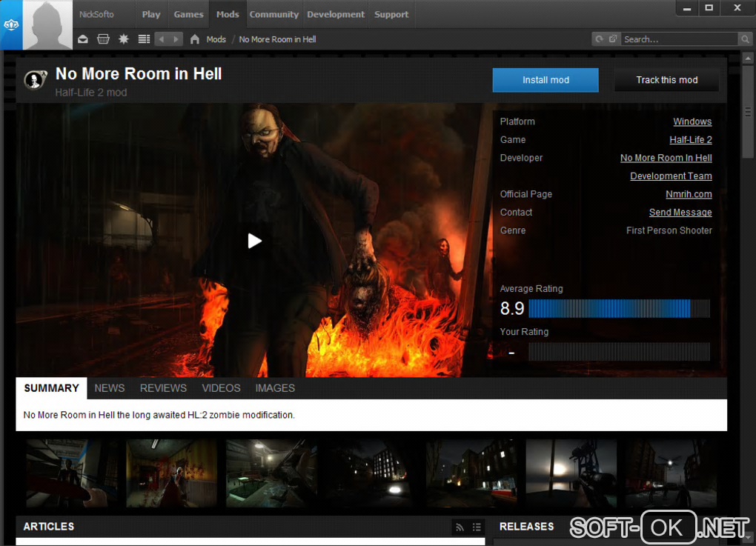This screenshot has width=756, height=546.
Task: Open the fourth thumbnail of dark building
Action: (371, 473)
